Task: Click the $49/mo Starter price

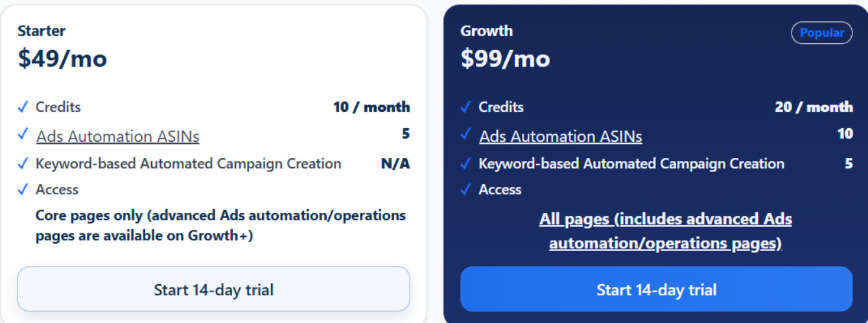Action: [62, 59]
